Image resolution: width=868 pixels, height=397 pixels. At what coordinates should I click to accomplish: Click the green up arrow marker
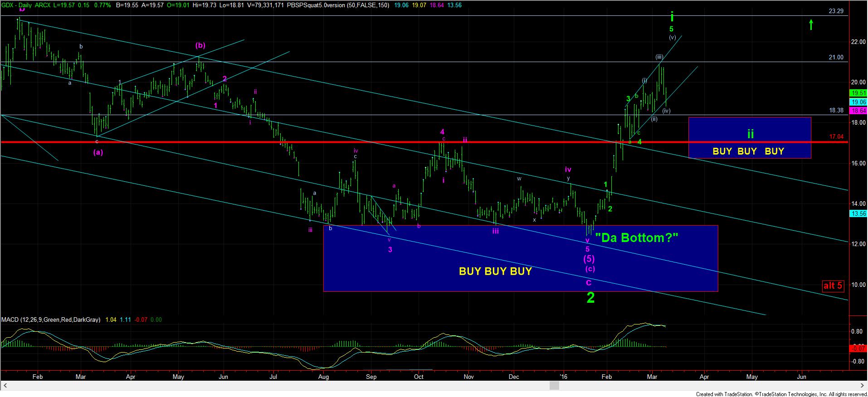[811, 24]
